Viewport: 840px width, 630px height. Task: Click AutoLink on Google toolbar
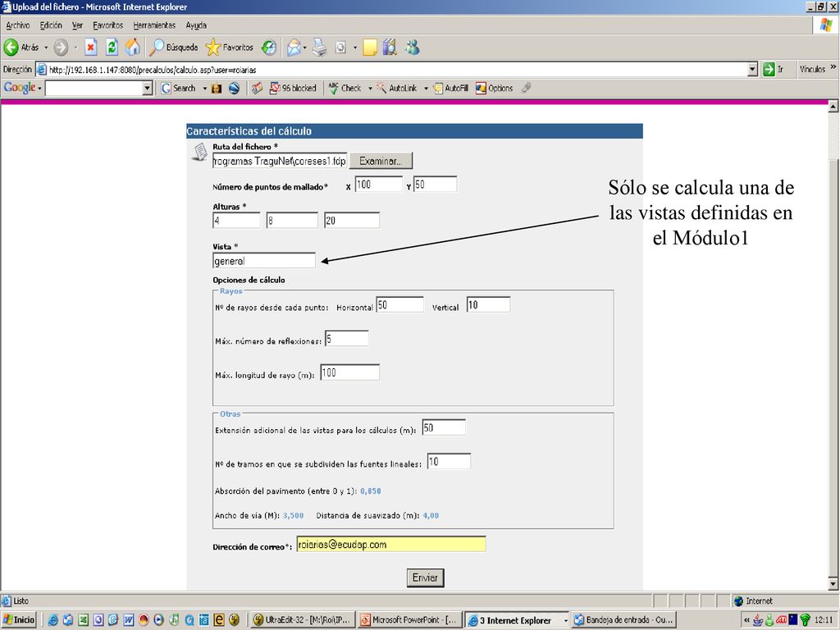(396, 89)
